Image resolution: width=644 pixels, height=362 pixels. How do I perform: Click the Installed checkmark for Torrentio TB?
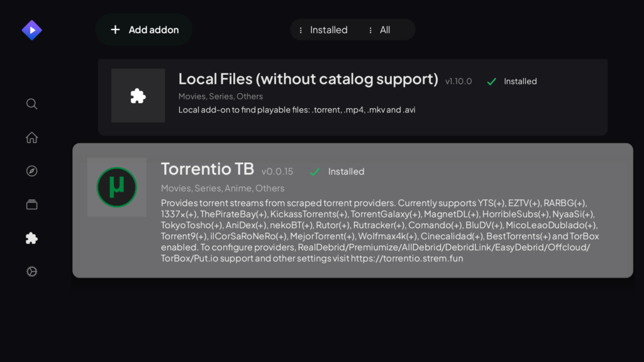(315, 172)
